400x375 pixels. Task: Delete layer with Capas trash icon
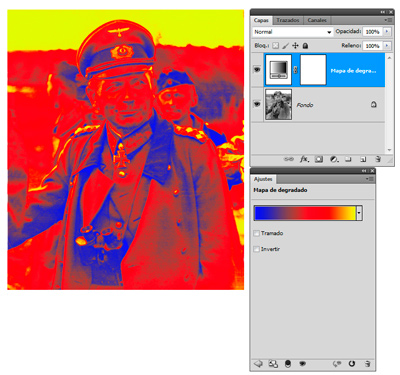tap(378, 159)
